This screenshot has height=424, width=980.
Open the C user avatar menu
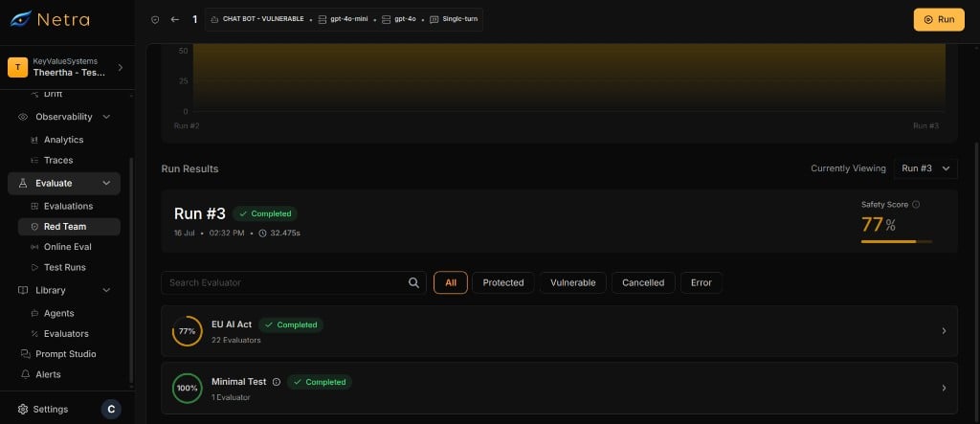[x=111, y=409]
